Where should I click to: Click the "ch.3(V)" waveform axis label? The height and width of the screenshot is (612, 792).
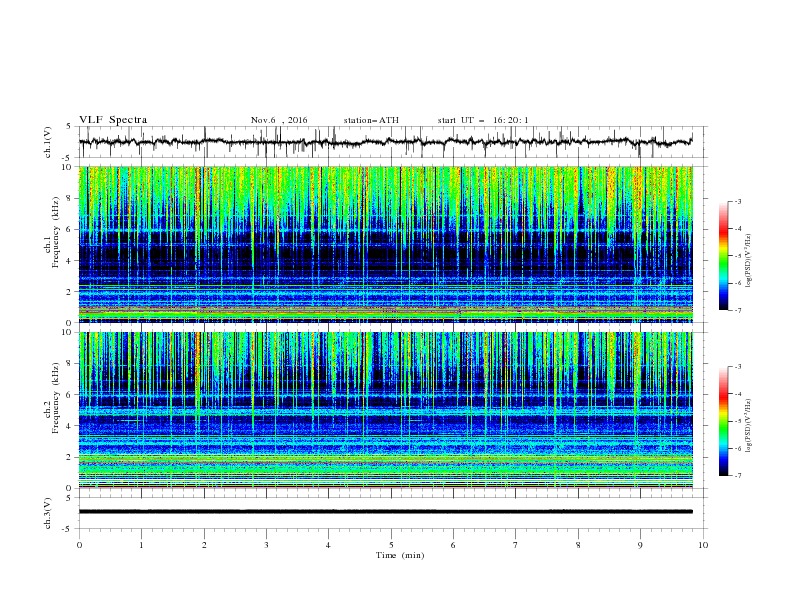click(48, 513)
